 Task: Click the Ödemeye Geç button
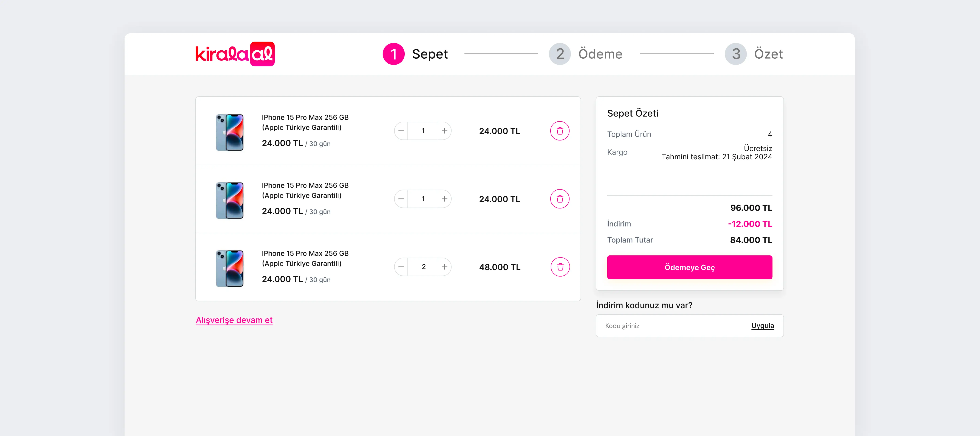tap(689, 267)
